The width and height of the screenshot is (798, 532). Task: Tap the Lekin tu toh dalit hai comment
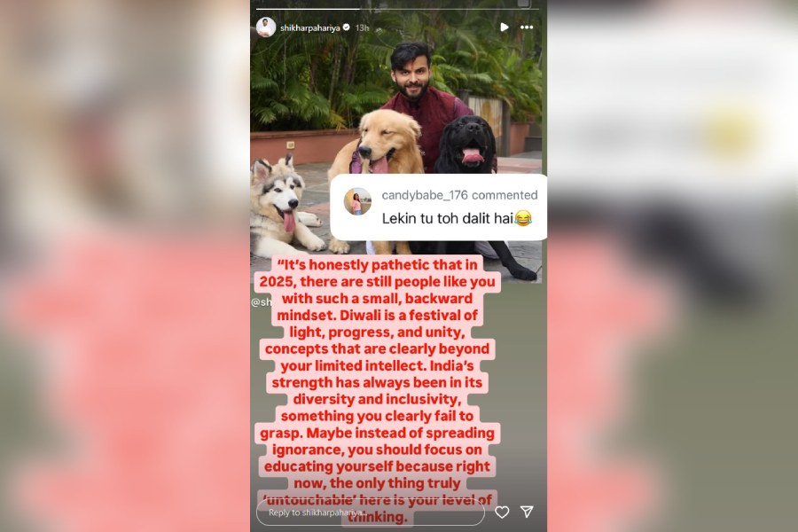[448, 218]
